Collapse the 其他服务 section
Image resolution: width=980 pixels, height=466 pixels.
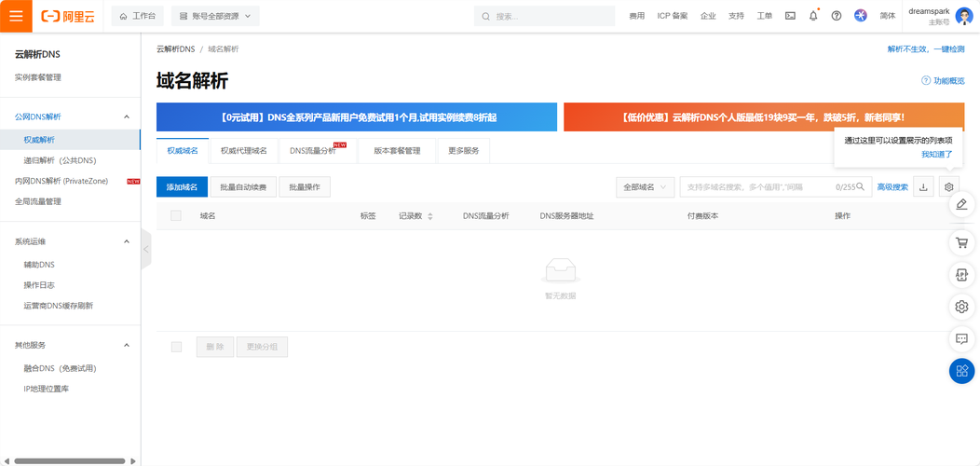127,345
